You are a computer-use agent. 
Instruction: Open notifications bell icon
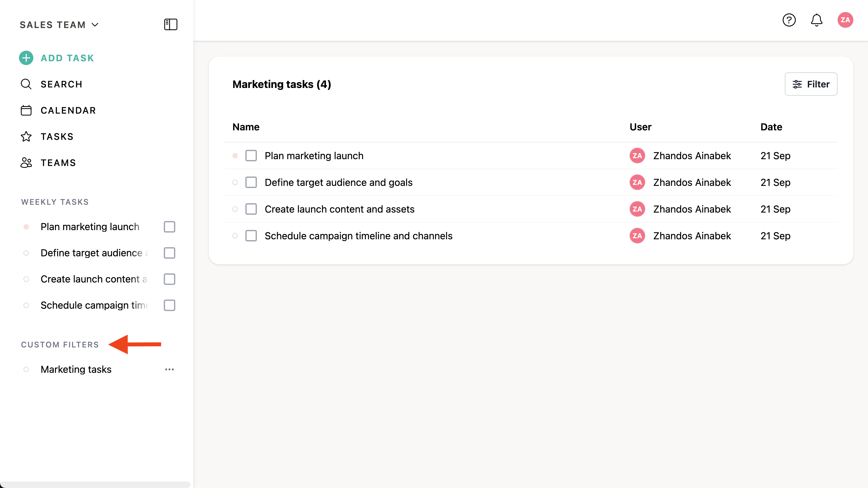pyautogui.click(x=816, y=20)
